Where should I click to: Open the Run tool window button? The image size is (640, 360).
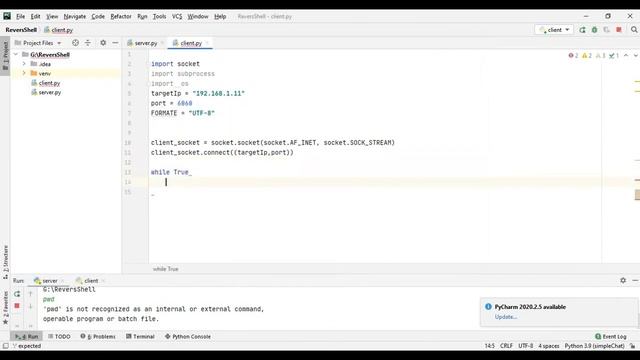(26, 336)
